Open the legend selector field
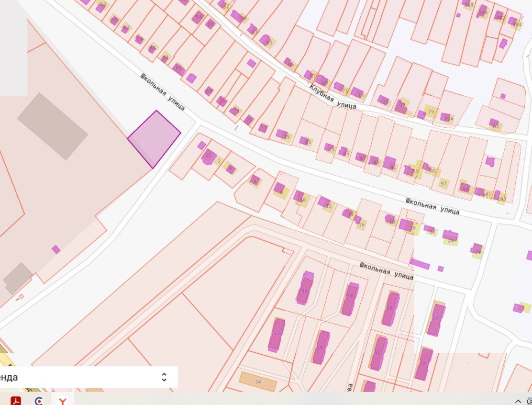The width and height of the screenshot is (532, 405). [89, 377]
